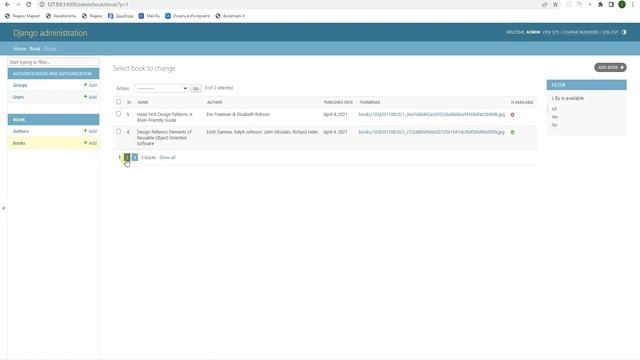The width and height of the screenshot is (640, 360).
Task: Click the sidebar filter input field
Action: click(53, 62)
